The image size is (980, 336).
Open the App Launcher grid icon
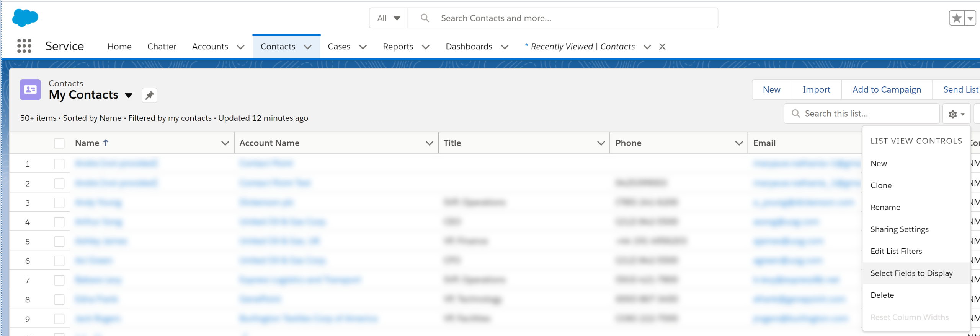click(x=24, y=46)
